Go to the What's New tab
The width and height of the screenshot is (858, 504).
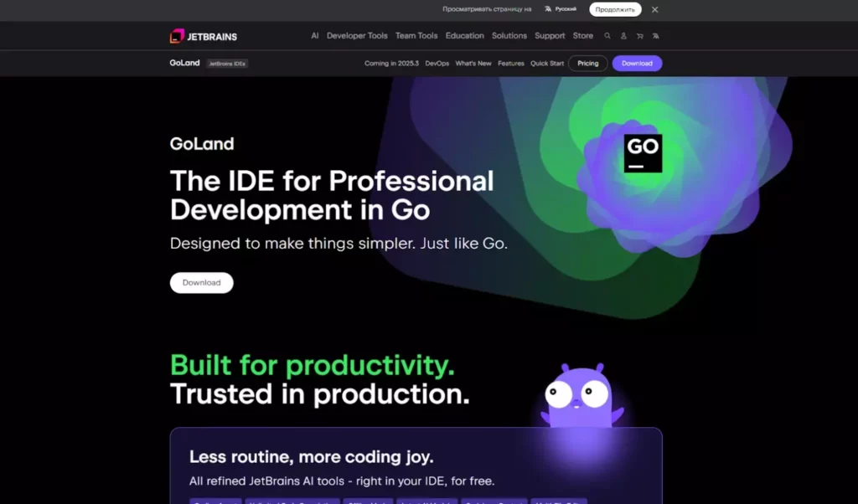pos(473,64)
